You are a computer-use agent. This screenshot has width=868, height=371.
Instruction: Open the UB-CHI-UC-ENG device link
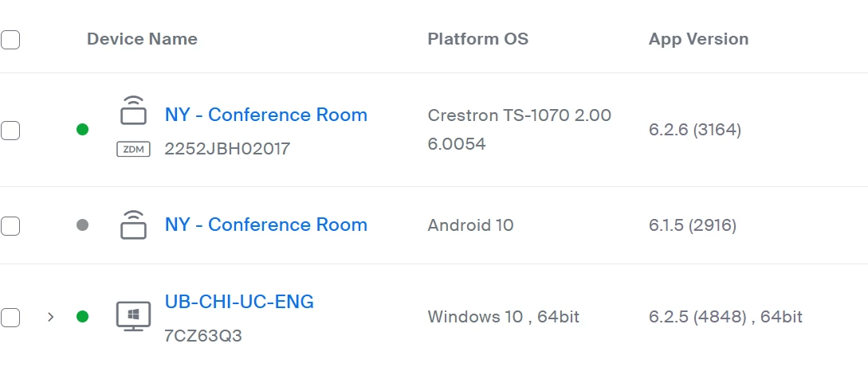239,302
